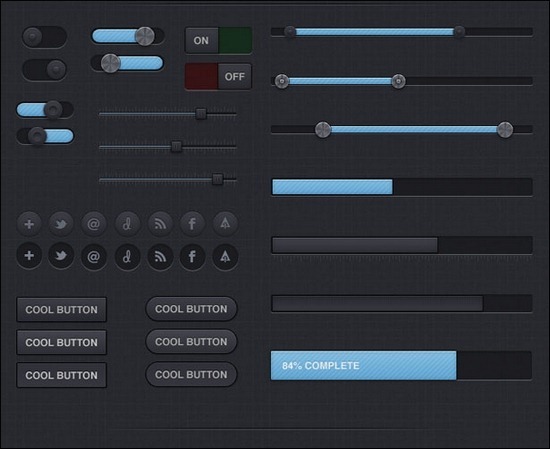The height and width of the screenshot is (449, 550).
Task: Click the right ringed handle of the second range slider
Action: (398, 81)
